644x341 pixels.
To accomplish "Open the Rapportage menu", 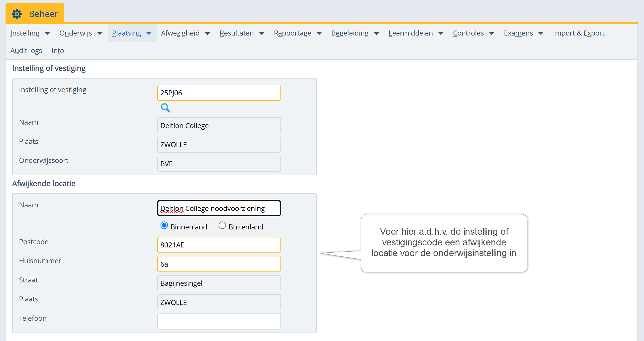I will [x=292, y=33].
